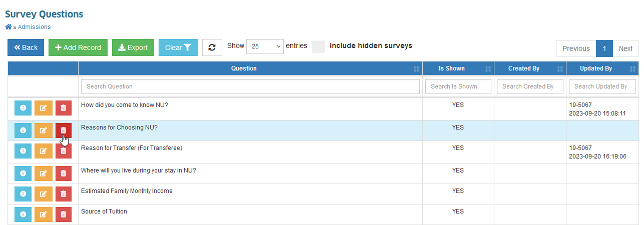Go back using the Back button

[26, 47]
